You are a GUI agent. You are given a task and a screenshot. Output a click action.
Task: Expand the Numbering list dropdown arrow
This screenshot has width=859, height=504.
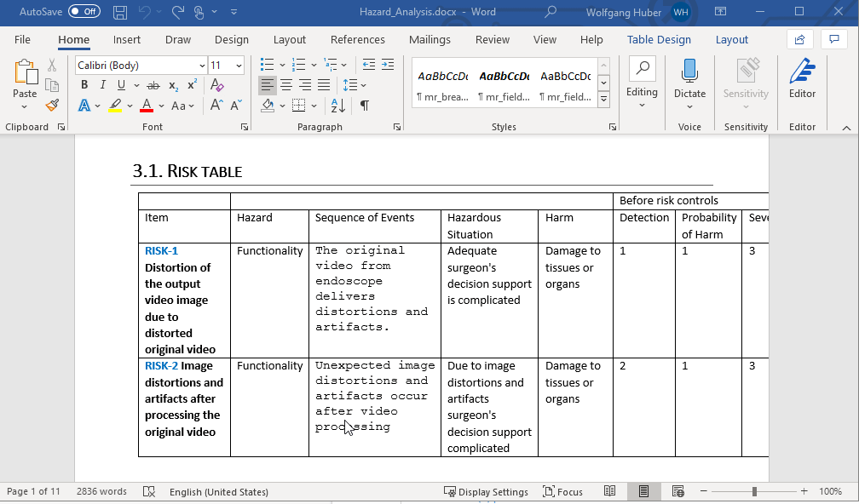point(314,65)
